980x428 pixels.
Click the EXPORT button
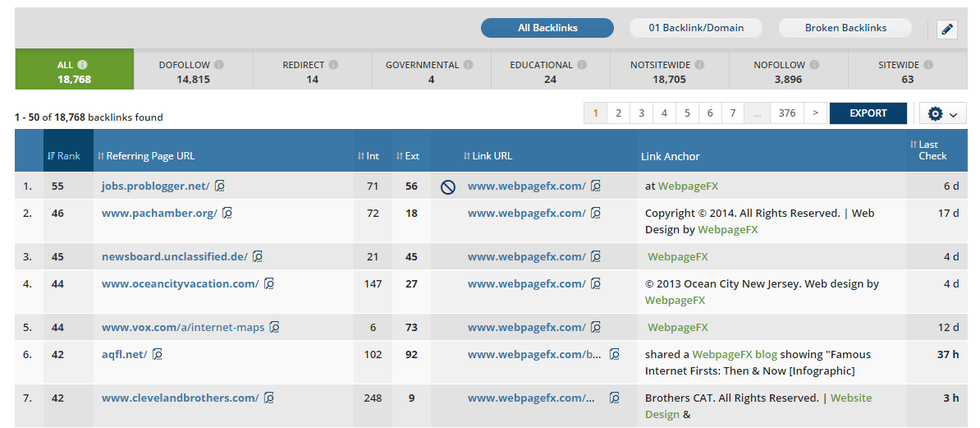click(868, 113)
